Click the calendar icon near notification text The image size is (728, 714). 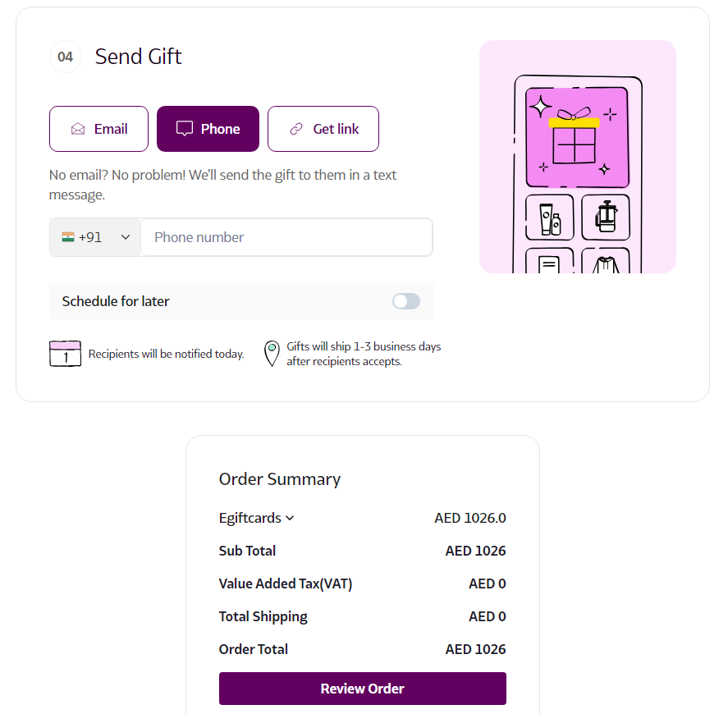[x=65, y=354]
